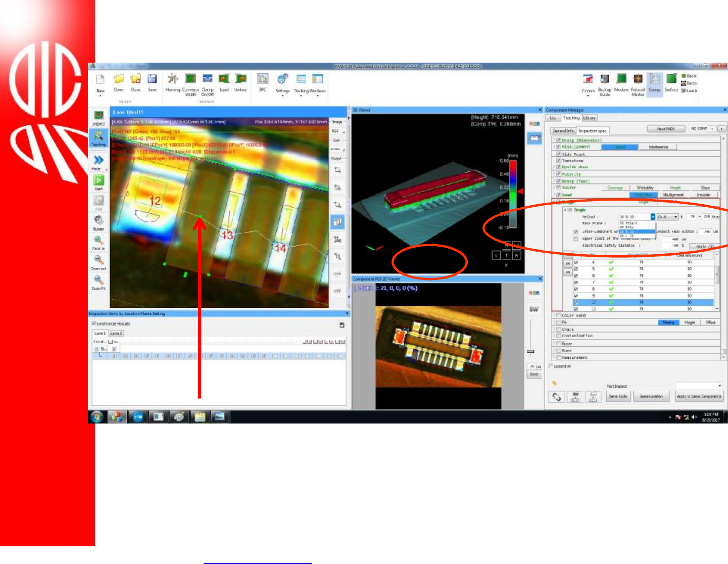Check the Expand All checkbox
The image size is (728, 564).
click(551, 366)
